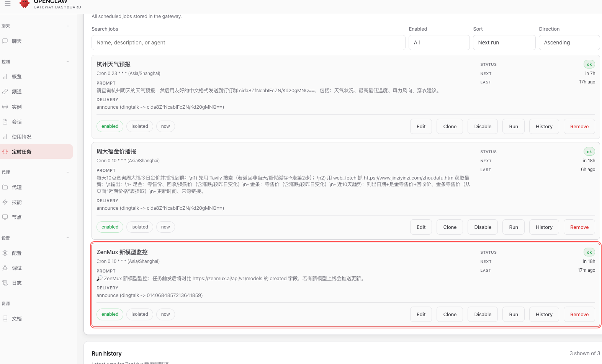Click the 定时任务 spinner icon

(5, 152)
